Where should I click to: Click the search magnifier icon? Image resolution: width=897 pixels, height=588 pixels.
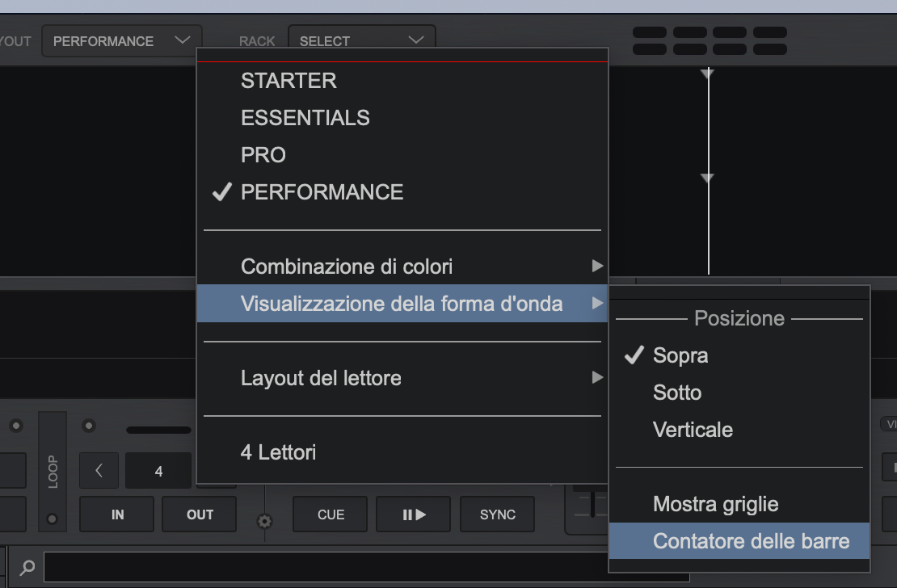[27, 568]
